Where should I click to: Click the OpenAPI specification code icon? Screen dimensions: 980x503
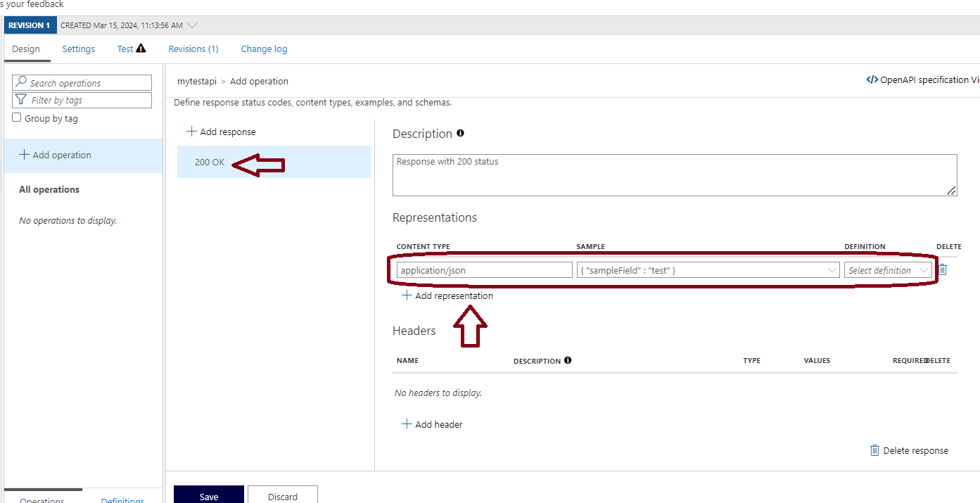click(872, 79)
